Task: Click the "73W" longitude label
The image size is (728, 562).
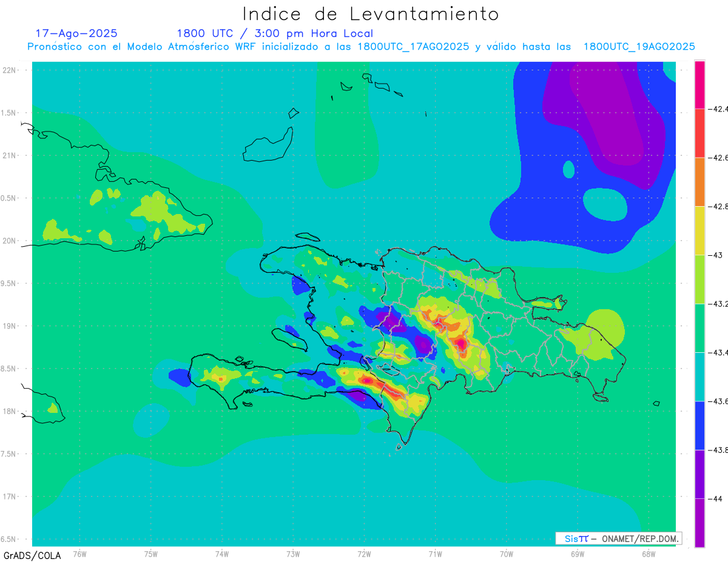Action: [293, 554]
